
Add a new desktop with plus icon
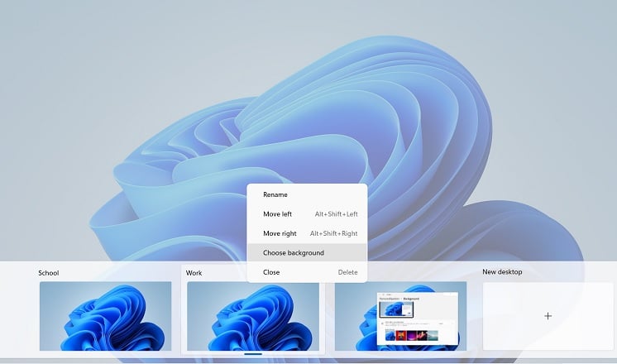548,316
